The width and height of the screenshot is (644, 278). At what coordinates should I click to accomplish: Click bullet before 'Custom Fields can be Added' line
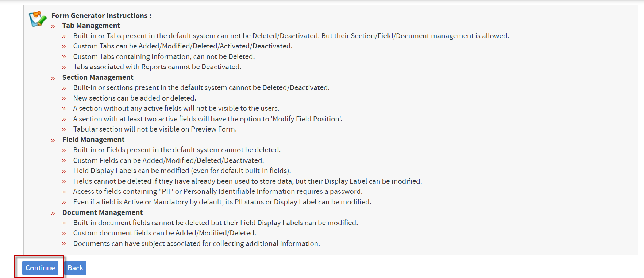[x=64, y=161]
